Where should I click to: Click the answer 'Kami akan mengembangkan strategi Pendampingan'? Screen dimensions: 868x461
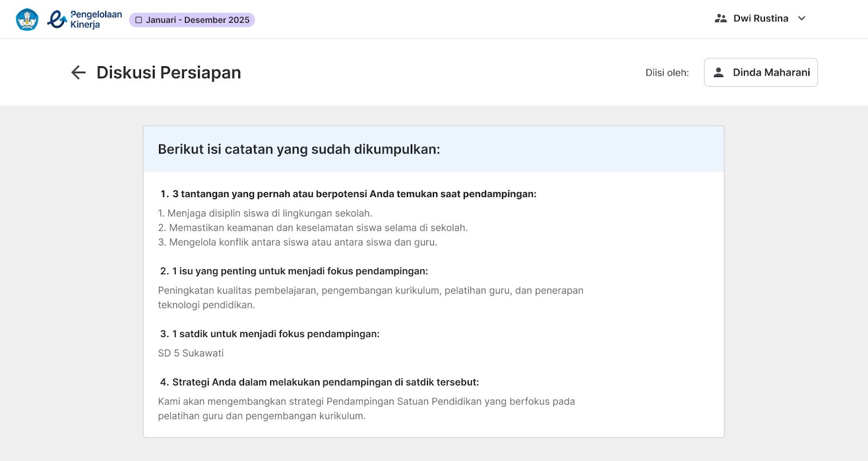pos(366,409)
